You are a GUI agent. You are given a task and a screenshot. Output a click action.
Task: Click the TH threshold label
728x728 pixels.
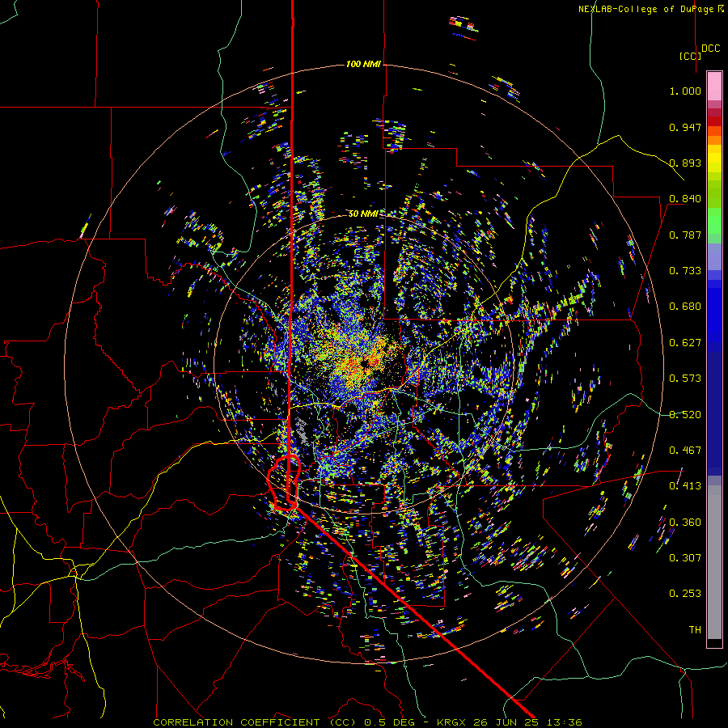[695, 630]
